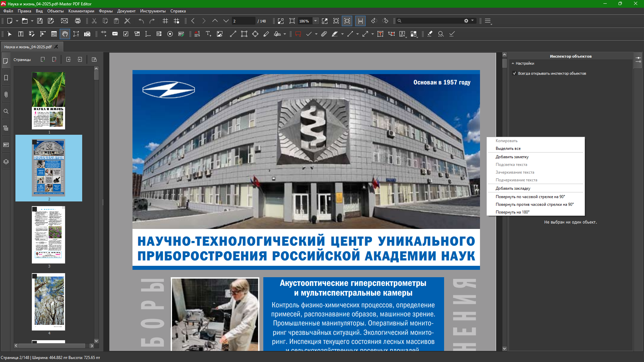Toggle the checkbox on page 3 thumbnail

[x=35, y=209]
